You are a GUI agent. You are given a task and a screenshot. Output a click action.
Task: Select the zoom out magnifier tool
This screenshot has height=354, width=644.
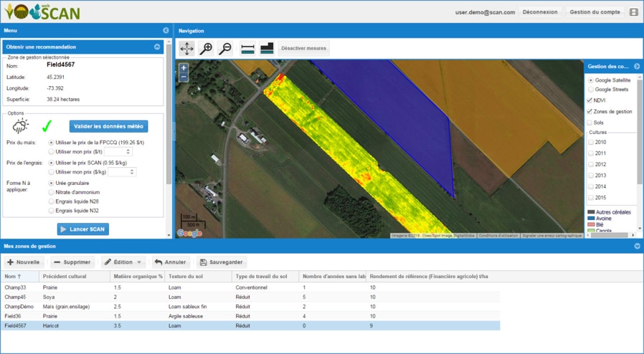tap(225, 49)
